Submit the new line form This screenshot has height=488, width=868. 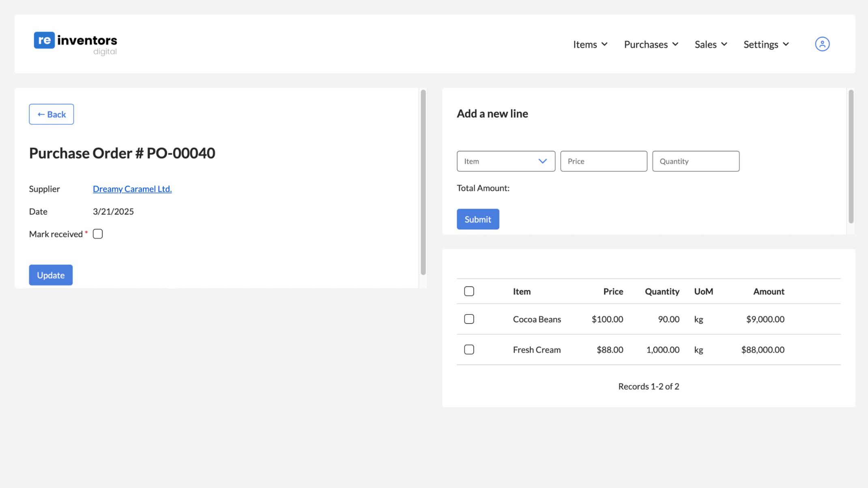point(477,219)
